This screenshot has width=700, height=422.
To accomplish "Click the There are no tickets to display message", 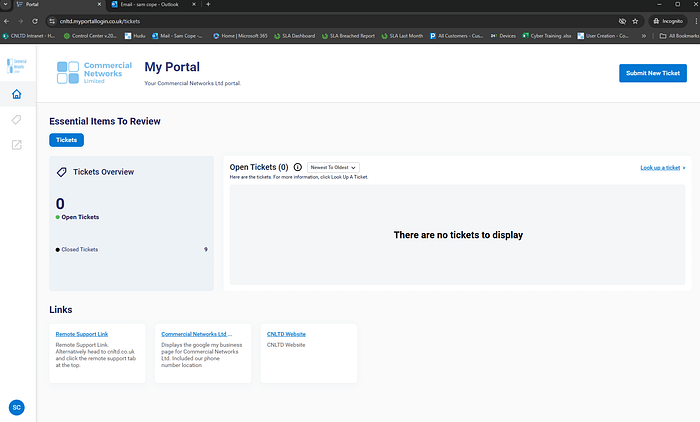I will [x=458, y=235].
